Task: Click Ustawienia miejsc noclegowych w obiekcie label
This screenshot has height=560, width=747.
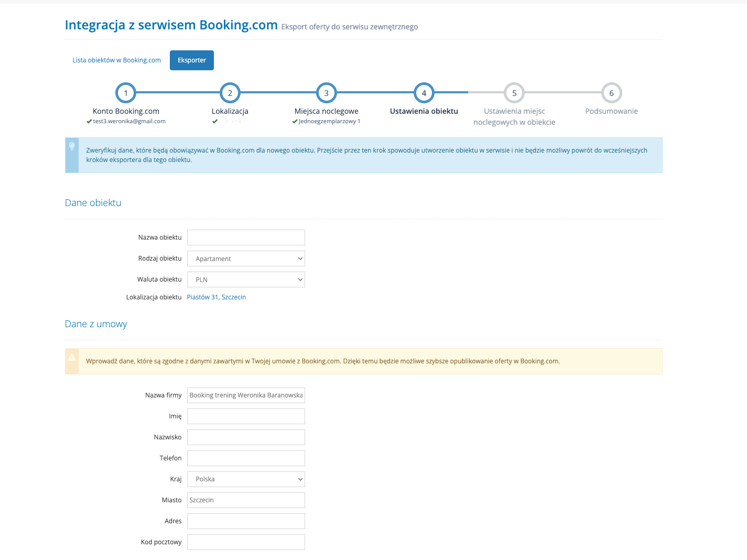Action: coord(514,116)
